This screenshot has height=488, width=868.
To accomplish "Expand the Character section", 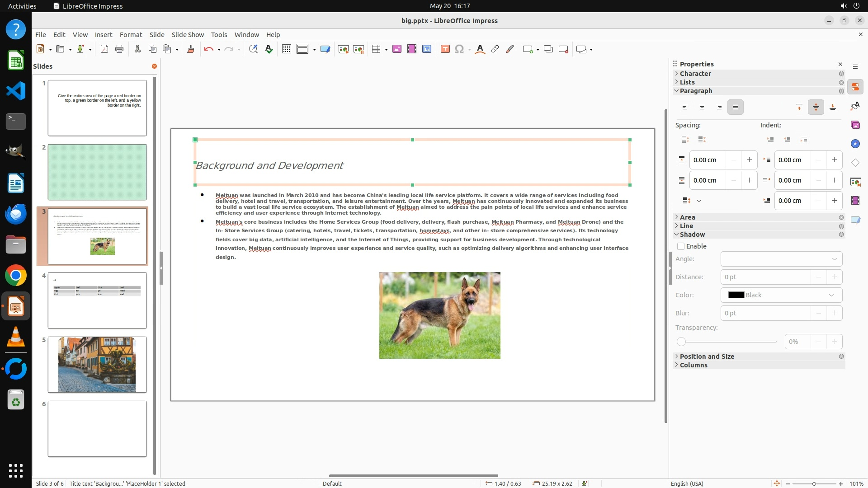I will 695,74.
